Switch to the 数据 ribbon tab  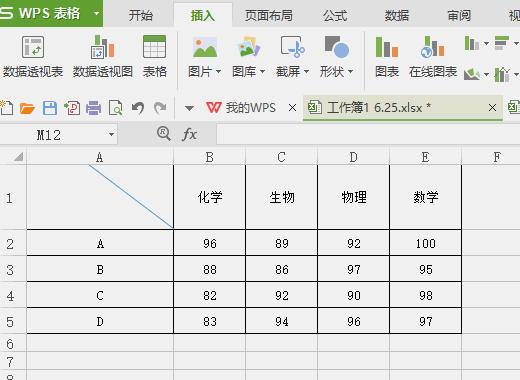397,15
